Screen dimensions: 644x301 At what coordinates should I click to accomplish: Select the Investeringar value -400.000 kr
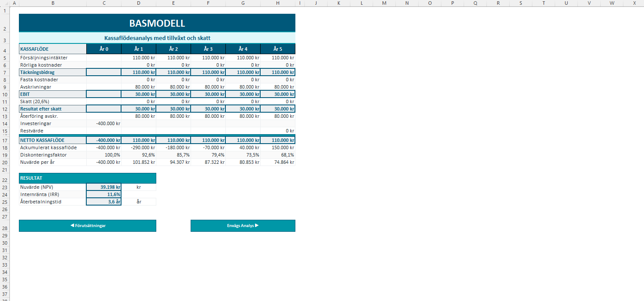pyautogui.click(x=104, y=123)
